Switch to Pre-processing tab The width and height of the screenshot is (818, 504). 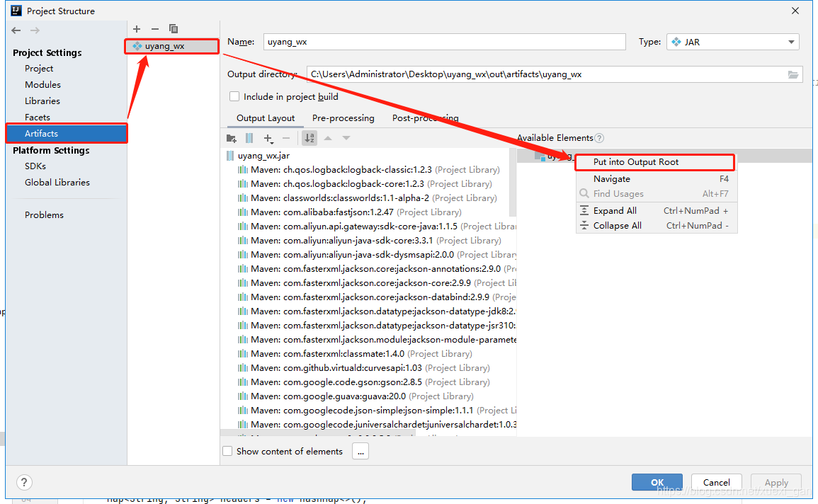coord(343,118)
